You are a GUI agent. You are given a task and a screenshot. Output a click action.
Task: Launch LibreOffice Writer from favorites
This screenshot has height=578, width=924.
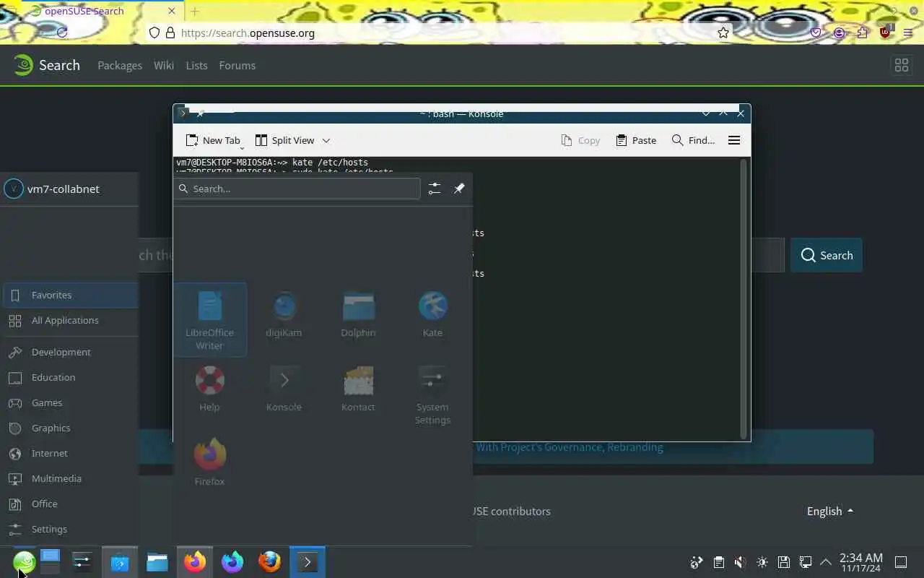pos(209,319)
